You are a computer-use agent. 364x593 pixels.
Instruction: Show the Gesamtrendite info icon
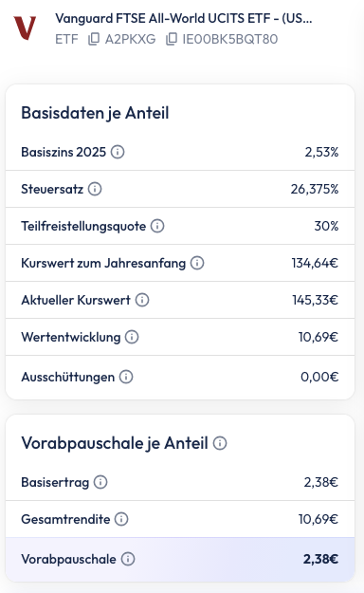pyautogui.click(x=121, y=519)
